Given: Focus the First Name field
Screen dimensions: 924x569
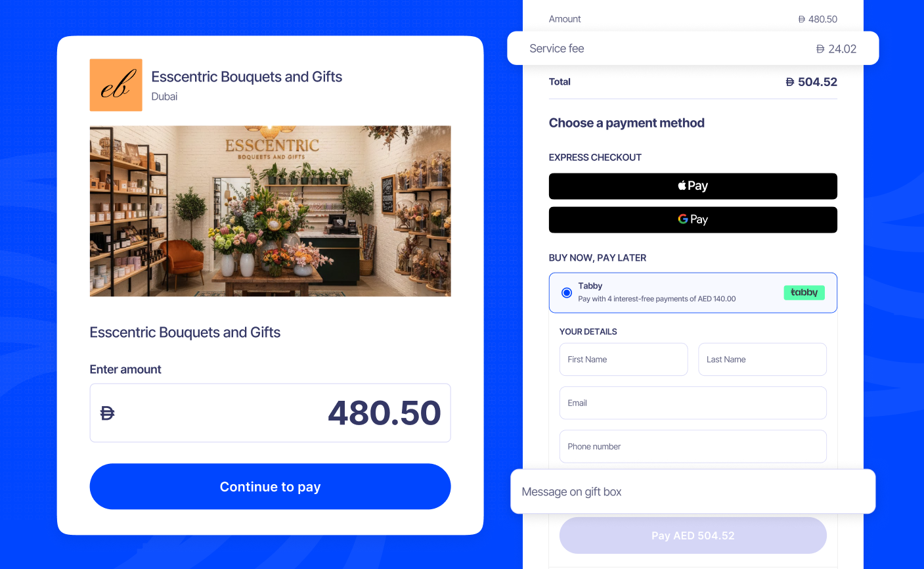Looking at the screenshot, I should pos(623,359).
